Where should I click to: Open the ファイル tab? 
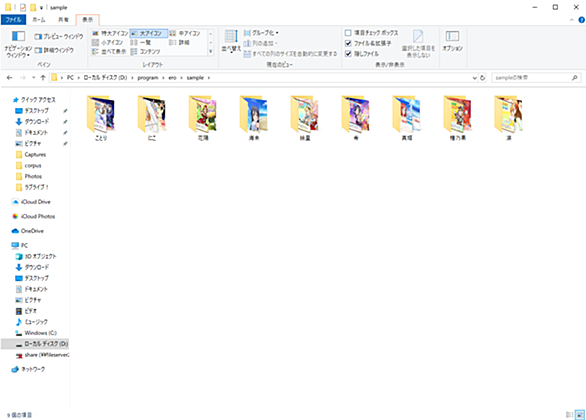13,20
